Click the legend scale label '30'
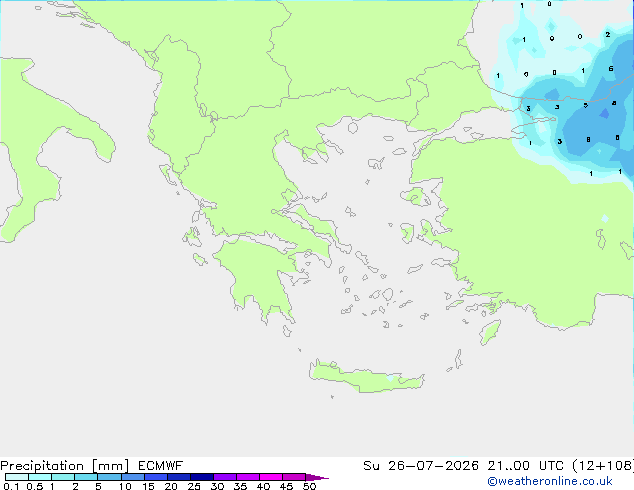Image resolution: width=634 pixels, height=490 pixels. (x=217, y=486)
